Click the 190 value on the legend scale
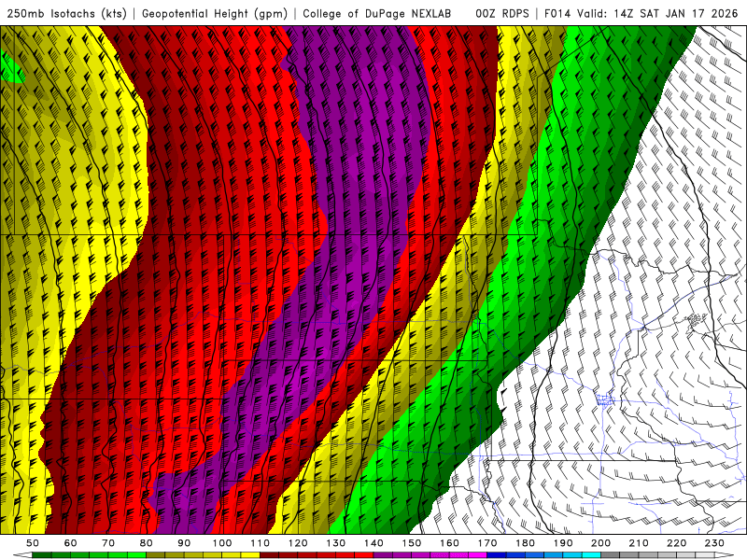Viewport: 747px width, 560px height. [563, 543]
